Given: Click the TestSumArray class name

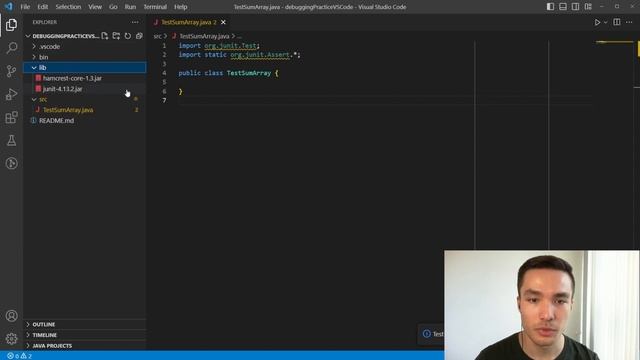Looking at the screenshot, I should tap(249, 73).
